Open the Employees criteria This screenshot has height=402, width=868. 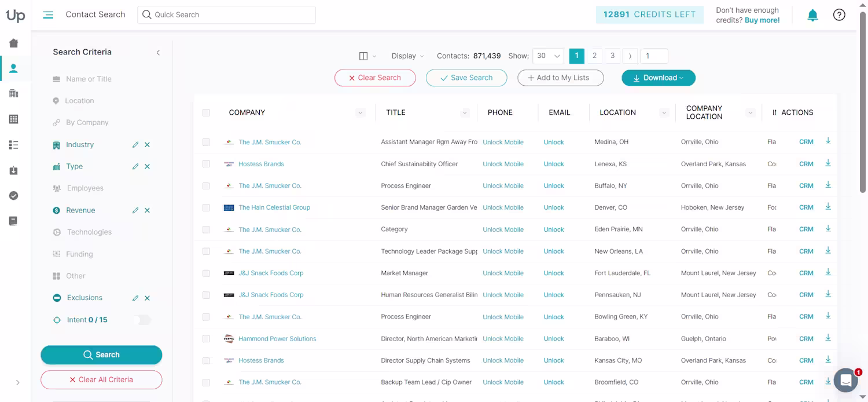[x=85, y=188]
